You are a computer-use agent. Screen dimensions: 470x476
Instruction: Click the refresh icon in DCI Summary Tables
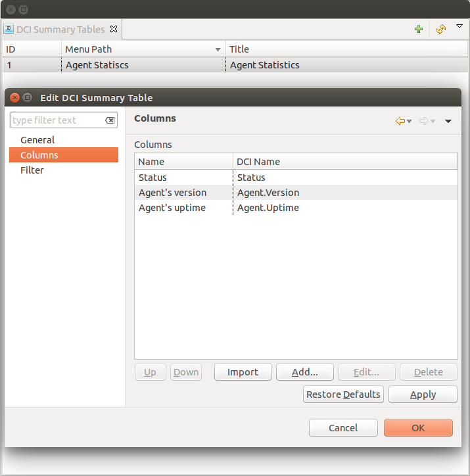coord(441,29)
